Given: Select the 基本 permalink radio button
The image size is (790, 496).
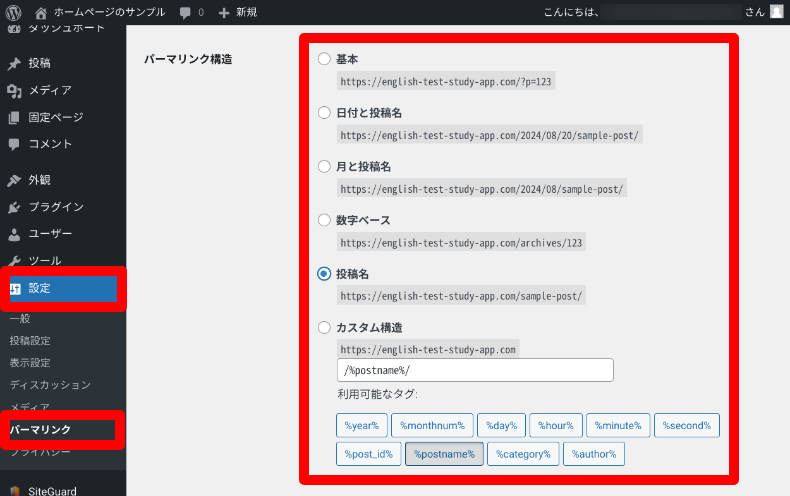Looking at the screenshot, I should tap(324, 59).
